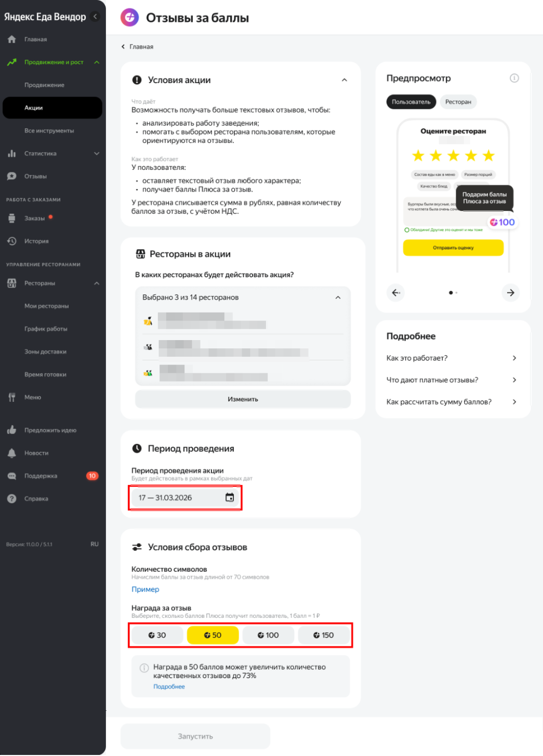543x756 pixels.
Task: Open the calendar icon in the date field
Action: click(x=230, y=498)
